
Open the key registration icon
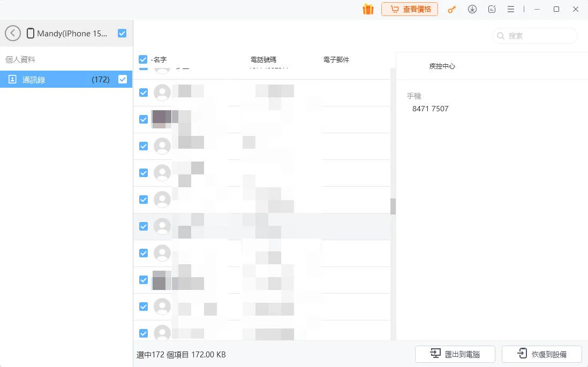(x=452, y=10)
